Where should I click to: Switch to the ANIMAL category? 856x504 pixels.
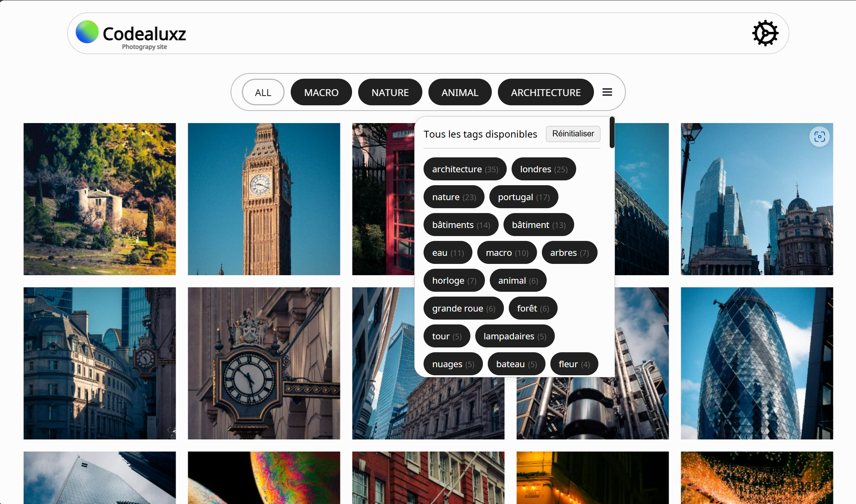459,92
